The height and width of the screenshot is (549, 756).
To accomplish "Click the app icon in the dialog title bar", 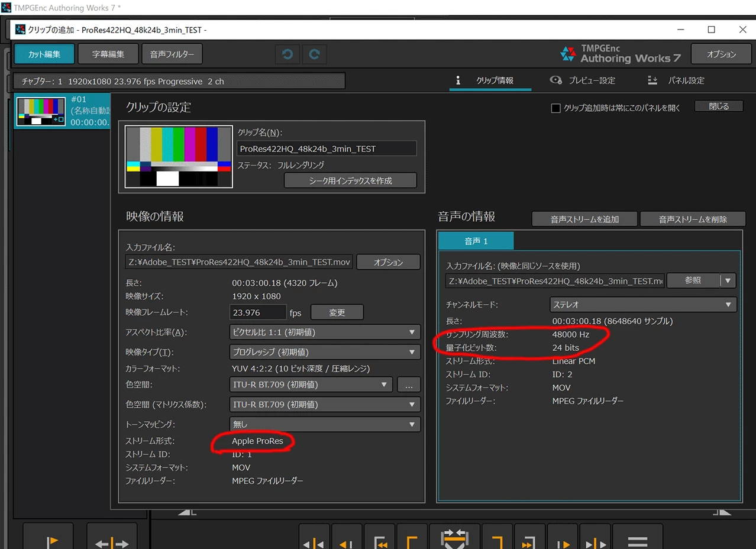I will coord(20,30).
